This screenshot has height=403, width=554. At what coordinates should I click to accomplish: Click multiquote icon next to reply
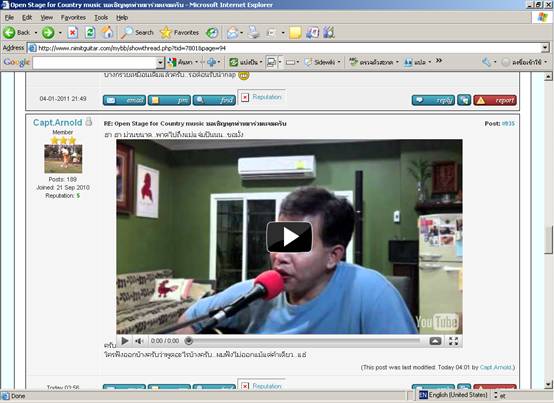click(464, 100)
